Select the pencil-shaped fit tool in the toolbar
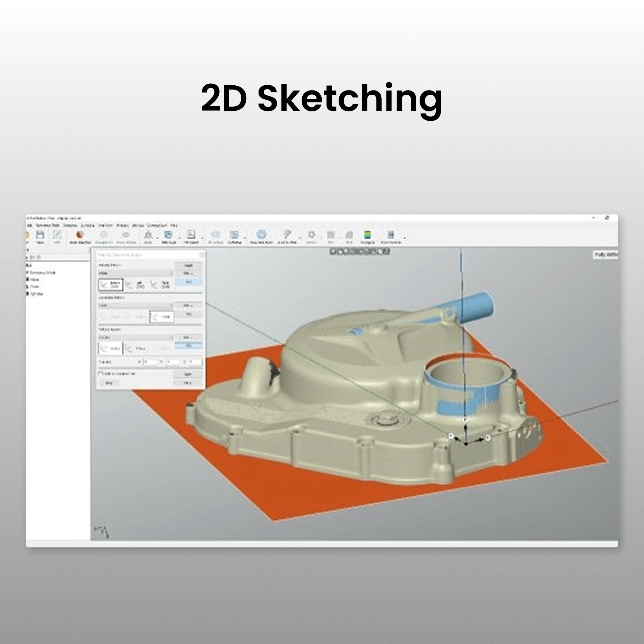This screenshot has height=644, width=644. pyautogui.click(x=287, y=234)
